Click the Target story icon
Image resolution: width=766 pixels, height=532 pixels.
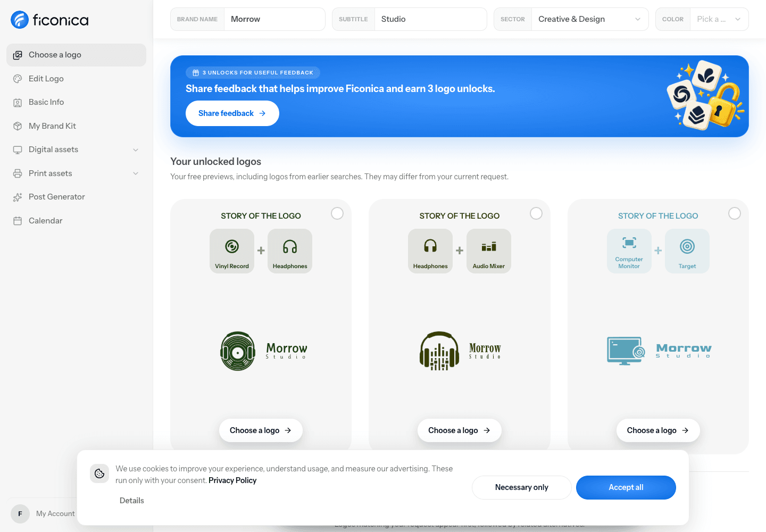[687, 246]
